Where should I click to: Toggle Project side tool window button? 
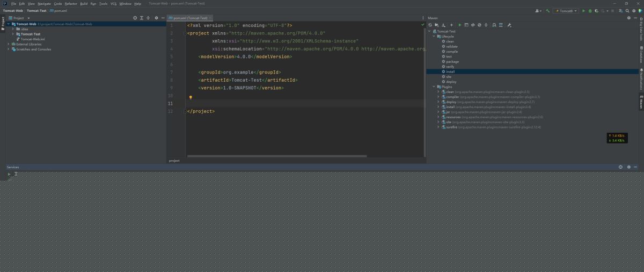pyautogui.click(x=2, y=23)
